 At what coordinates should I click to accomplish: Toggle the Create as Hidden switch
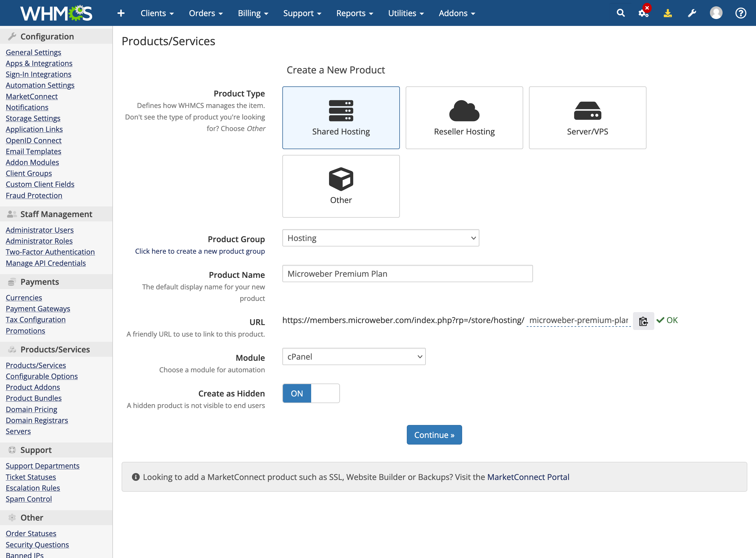click(x=311, y=393)
